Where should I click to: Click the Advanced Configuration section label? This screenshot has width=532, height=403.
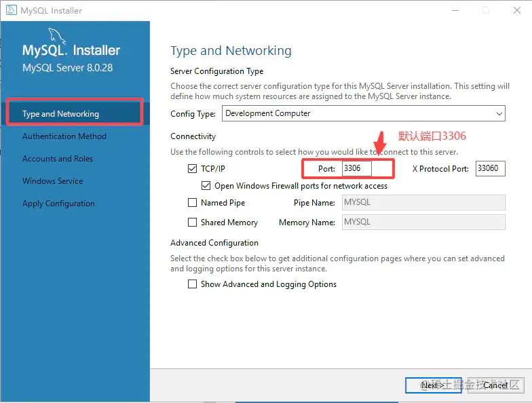(x=214, y=243)
